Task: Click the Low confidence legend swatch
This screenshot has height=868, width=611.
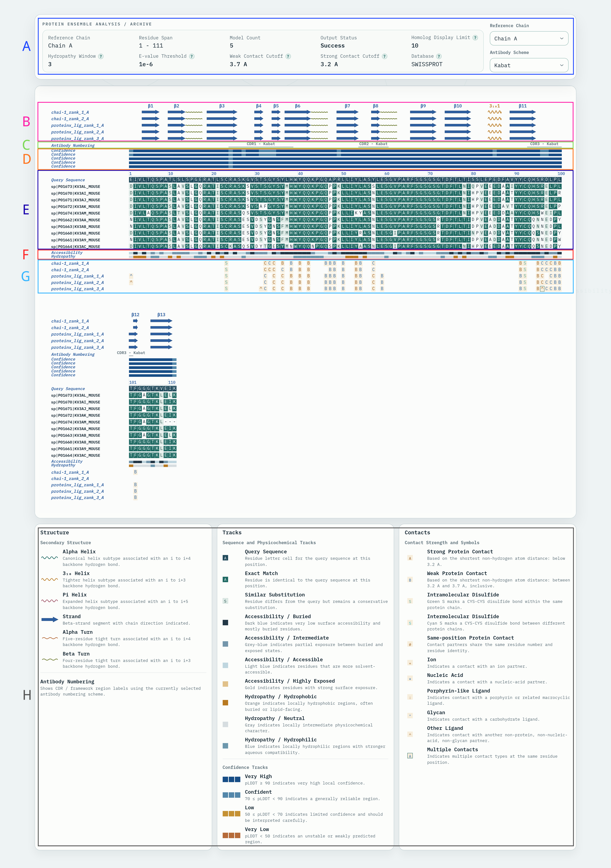Action: (231, 813)
